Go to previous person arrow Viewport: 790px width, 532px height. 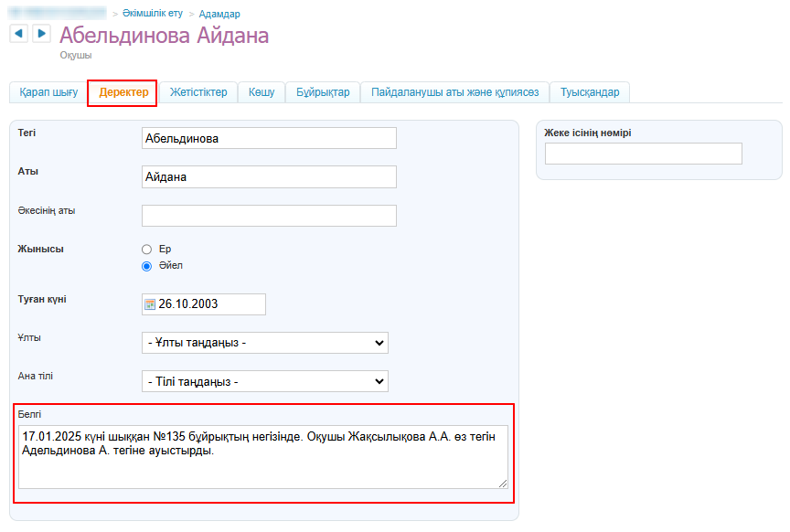(x=18, y=34)
